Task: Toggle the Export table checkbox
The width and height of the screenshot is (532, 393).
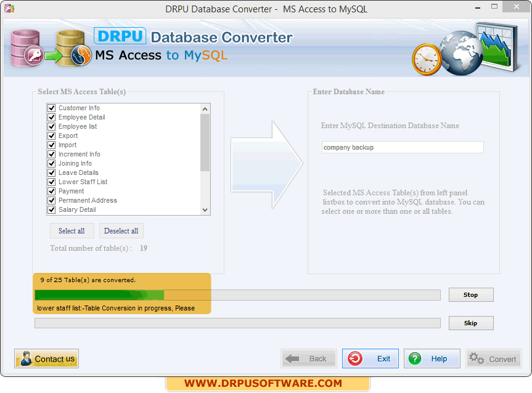Action: point(52,136)
